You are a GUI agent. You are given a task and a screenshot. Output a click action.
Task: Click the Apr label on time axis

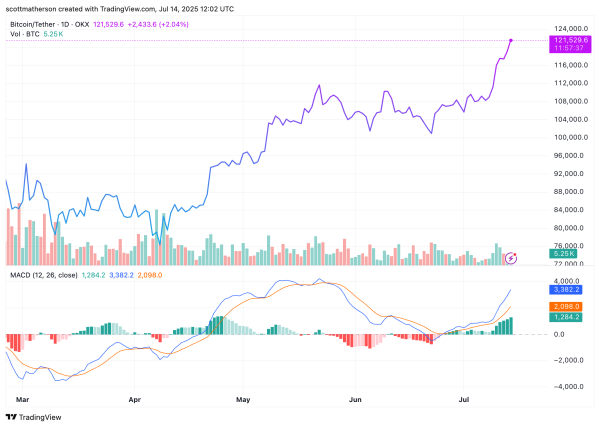(135, 398)
